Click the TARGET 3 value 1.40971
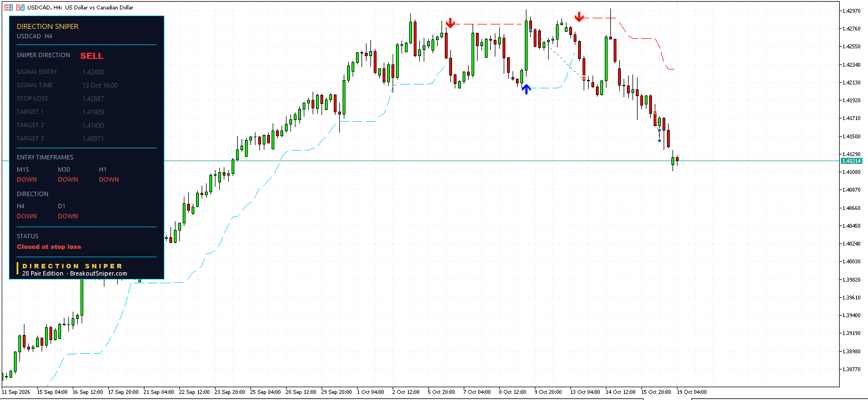Screen dimensions: 868x400 point(93,138)
